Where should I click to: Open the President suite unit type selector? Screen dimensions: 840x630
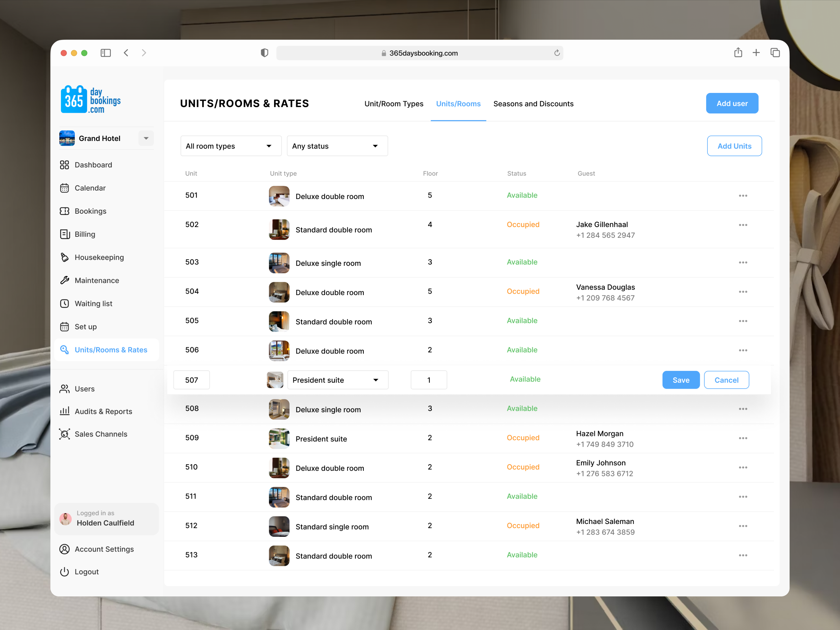[337, 380]
